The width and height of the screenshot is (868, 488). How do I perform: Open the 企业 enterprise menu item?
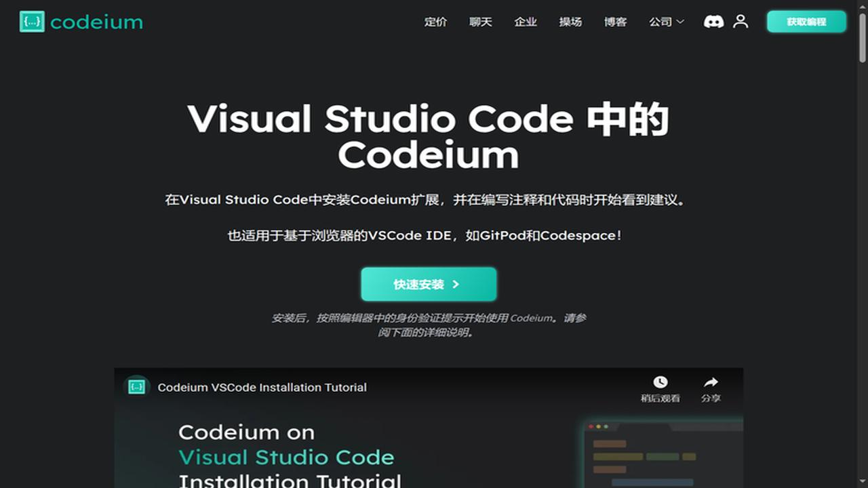coord(526,22)
